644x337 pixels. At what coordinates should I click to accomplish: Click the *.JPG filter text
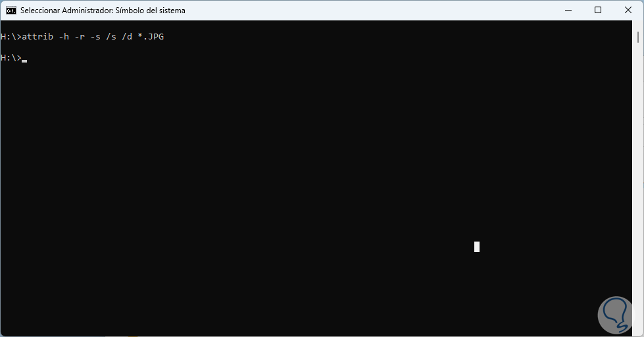[151, 37]
